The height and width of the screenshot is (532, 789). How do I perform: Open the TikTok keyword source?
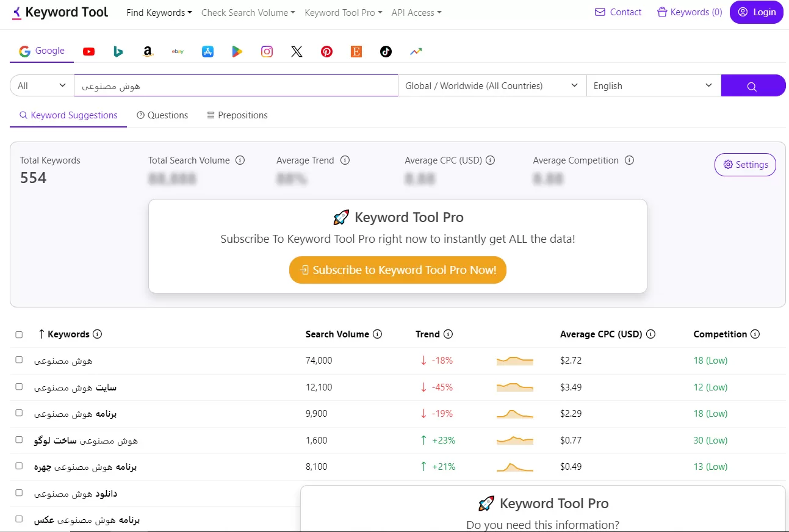click(x=386, y=52)
